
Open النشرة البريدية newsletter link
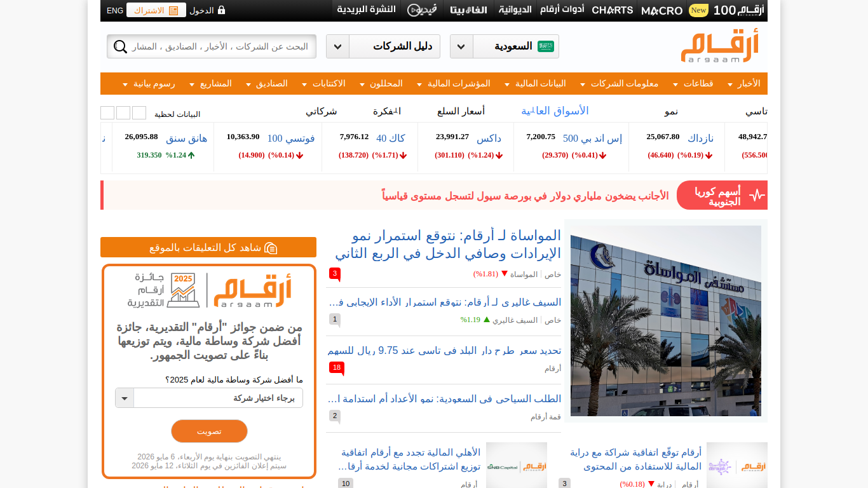tap(367, 10)
